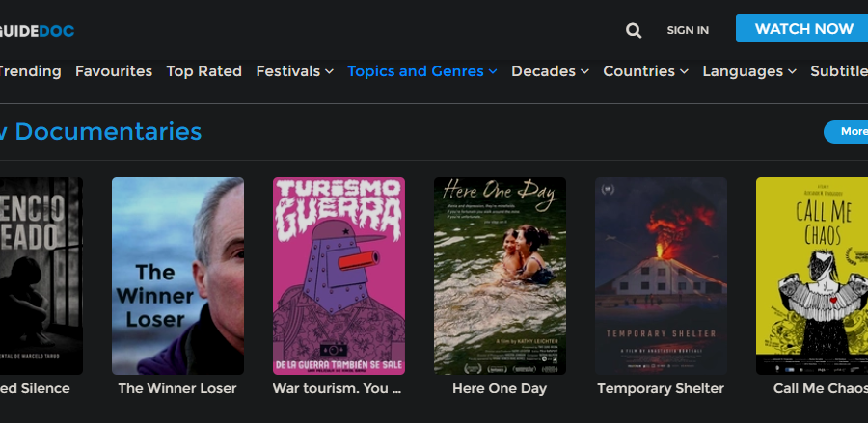
Task: Expand the Countries dropdown
Action: pos(645,71)
